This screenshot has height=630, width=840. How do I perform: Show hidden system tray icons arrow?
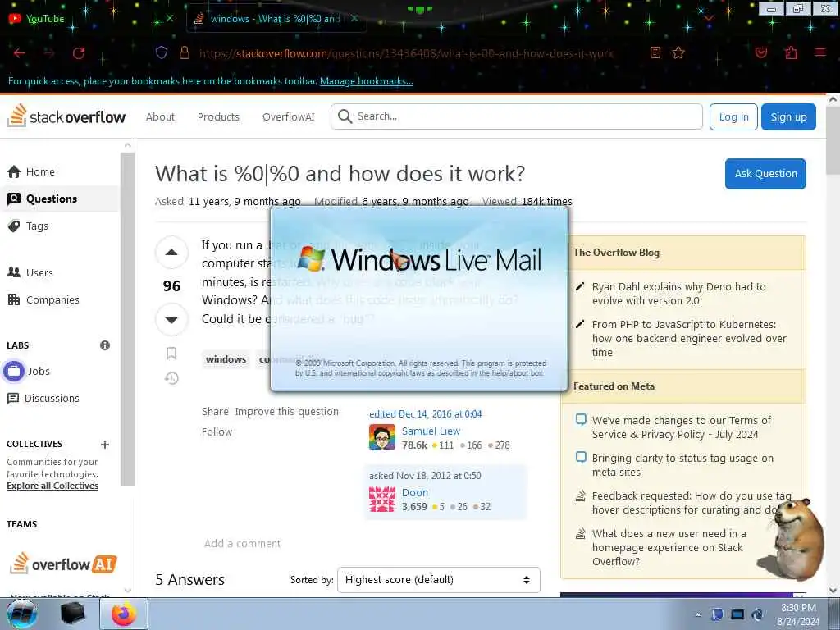[697, 614]
